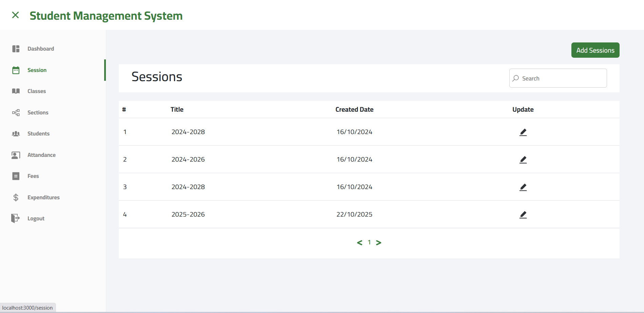The height and width of the screenshot is (313, 644).
Task: Edit session 2024-2026 using pencil icon
Action: click(523, 160)
